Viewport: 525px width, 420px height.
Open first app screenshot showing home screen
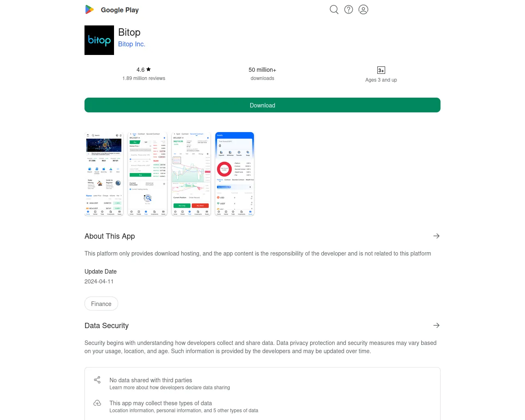104,174
